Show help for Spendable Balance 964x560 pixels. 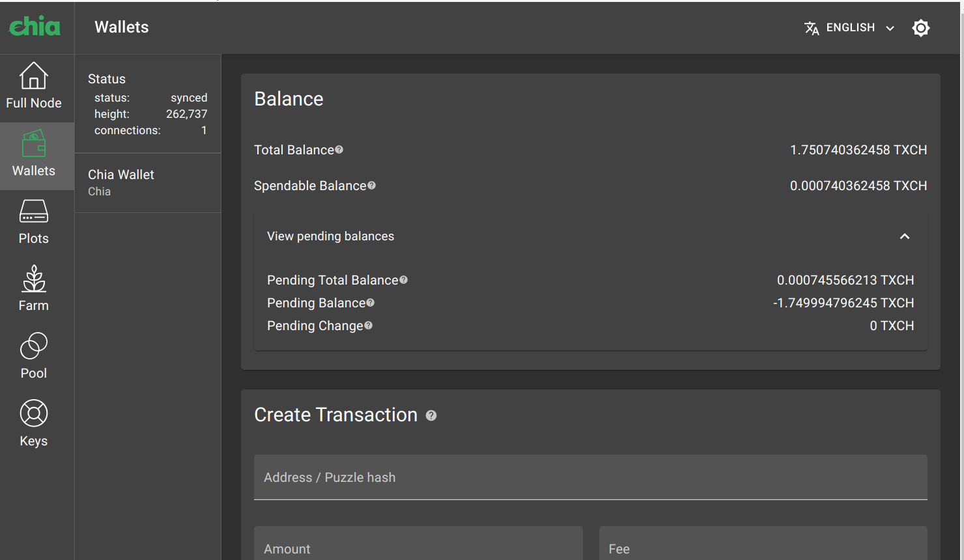(x=371, y=185)
